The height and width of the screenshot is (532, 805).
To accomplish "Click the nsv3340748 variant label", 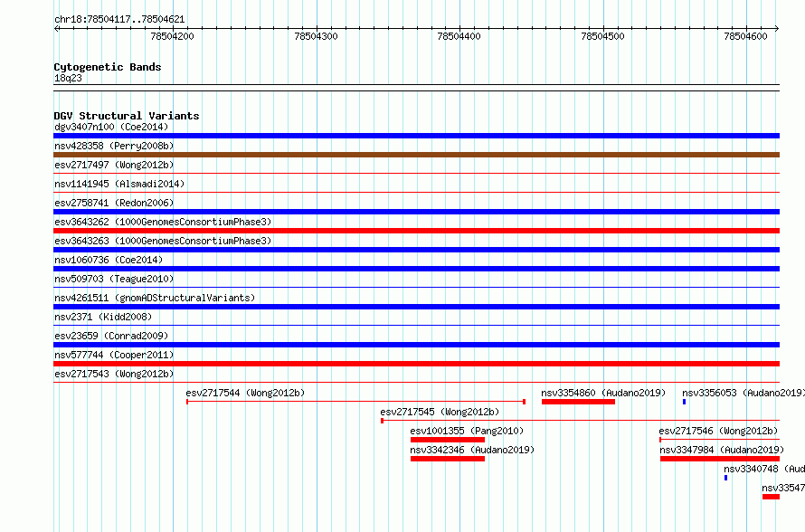I will (764, 469).
